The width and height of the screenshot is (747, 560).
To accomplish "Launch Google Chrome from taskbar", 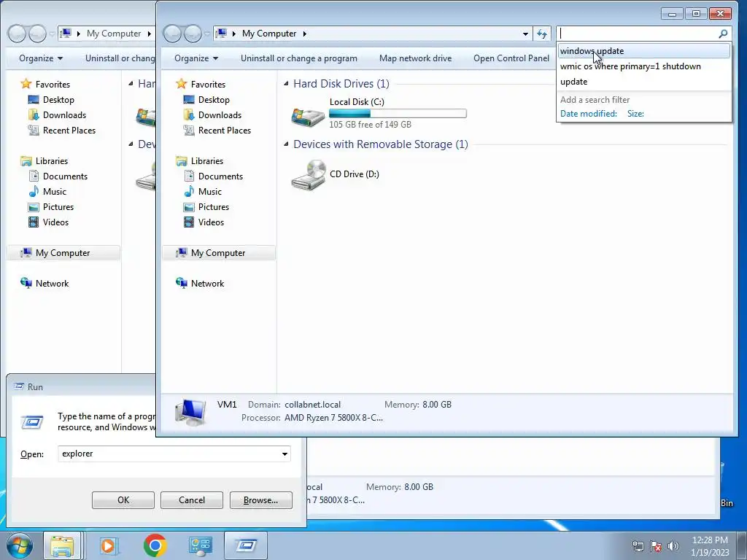I will coord(155,545).
